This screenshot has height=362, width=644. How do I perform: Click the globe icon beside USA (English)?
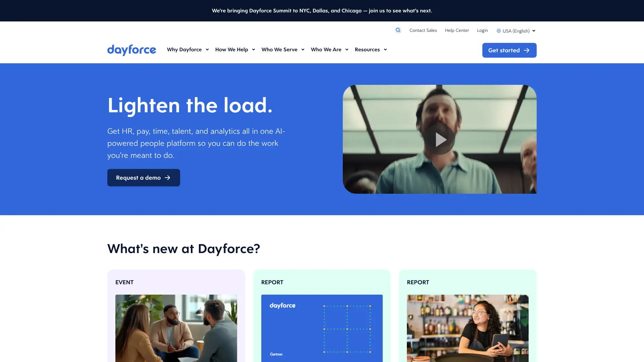[x=499, y=31]
